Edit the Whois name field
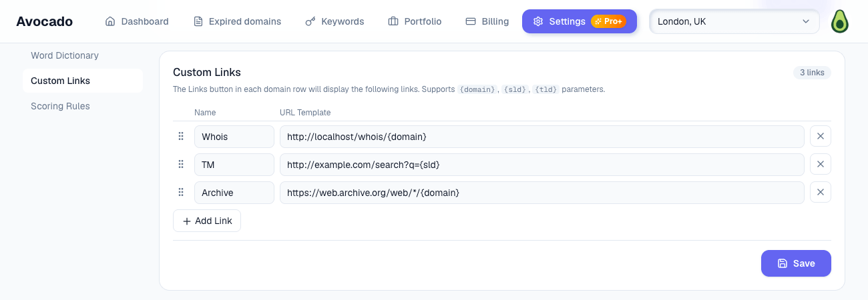 (x=234, y=137)
